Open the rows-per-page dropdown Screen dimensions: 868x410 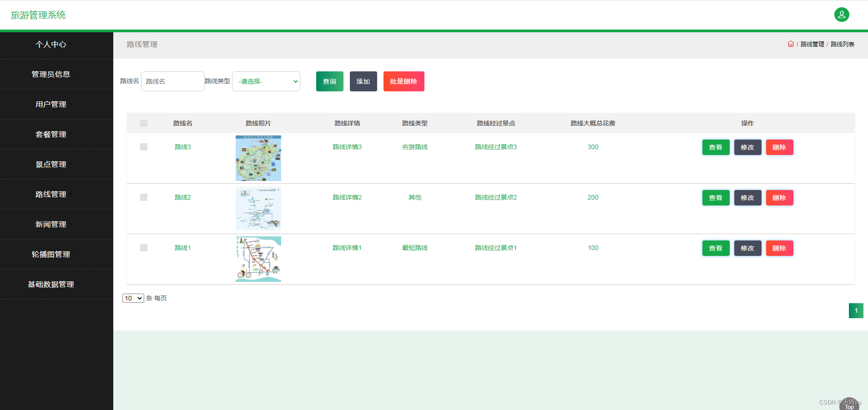(x=133, y=298)
